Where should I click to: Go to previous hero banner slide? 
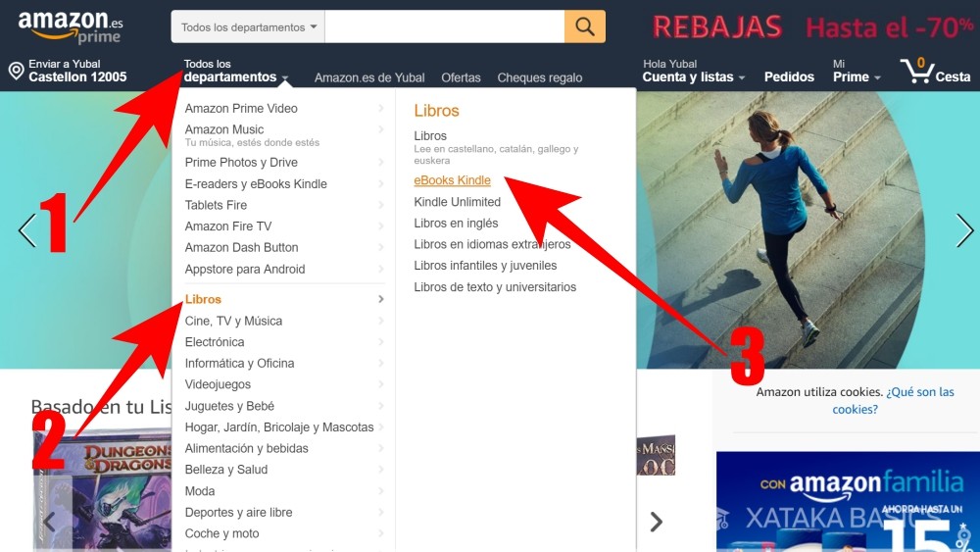tap(27, 230)
